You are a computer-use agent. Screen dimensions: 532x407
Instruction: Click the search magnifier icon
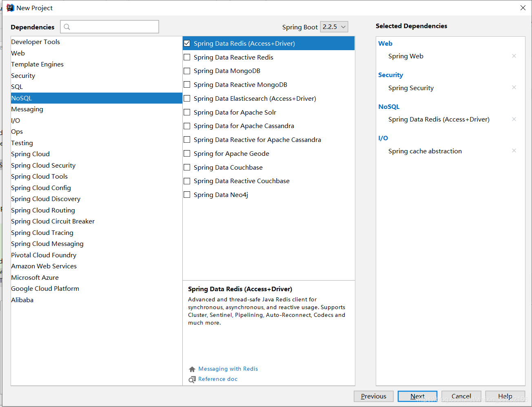click(67, 27)
